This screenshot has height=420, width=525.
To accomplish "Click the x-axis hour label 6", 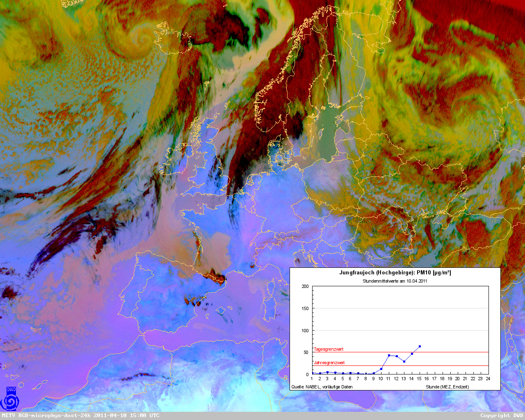I will [x=350, y=379].
